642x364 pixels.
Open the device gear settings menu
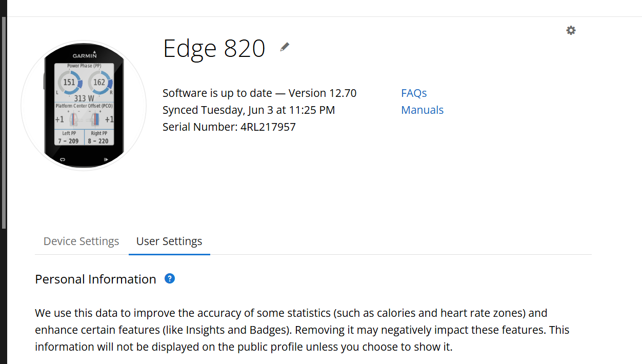tap(571, 30)
